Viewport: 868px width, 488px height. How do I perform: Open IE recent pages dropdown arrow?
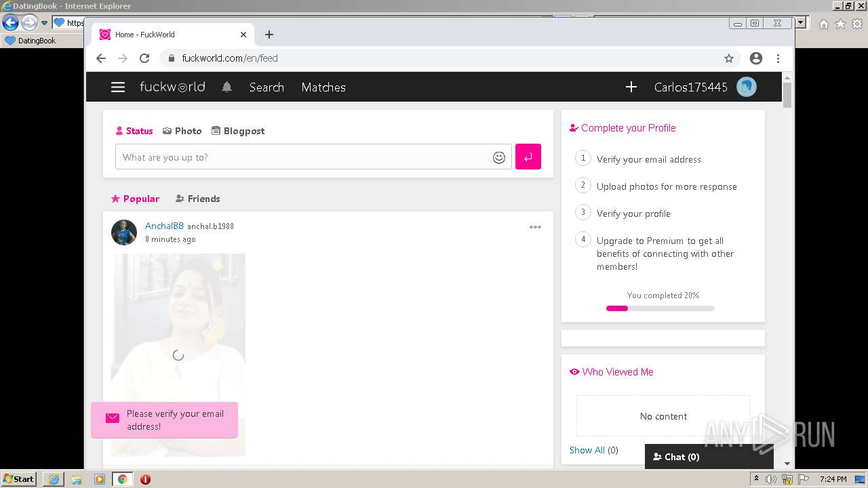[x=45, y=23]
